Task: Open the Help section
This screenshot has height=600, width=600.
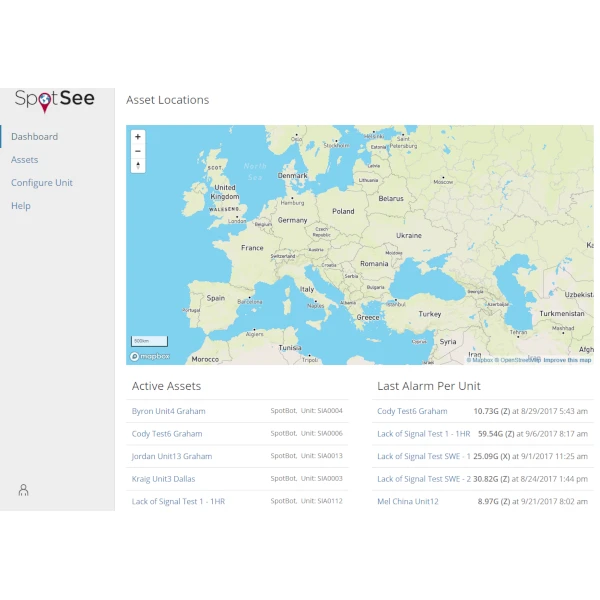Action: click(x=21, y=206)
